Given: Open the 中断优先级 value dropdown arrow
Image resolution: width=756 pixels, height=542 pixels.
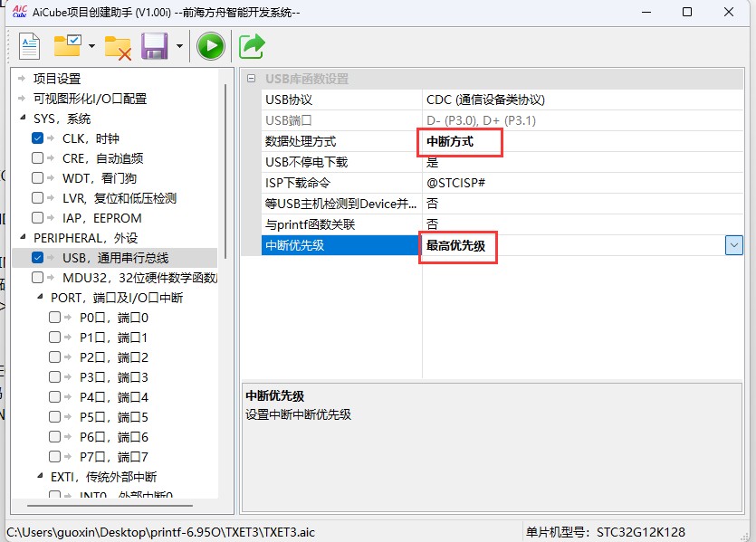Looking at the screenshot, I should tap(734, 245).
